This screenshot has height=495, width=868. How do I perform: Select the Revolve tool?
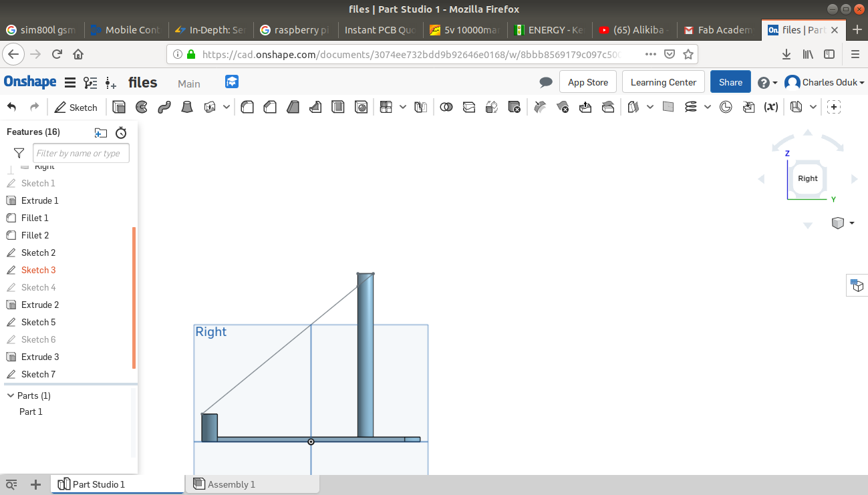[x=142, y=107]
